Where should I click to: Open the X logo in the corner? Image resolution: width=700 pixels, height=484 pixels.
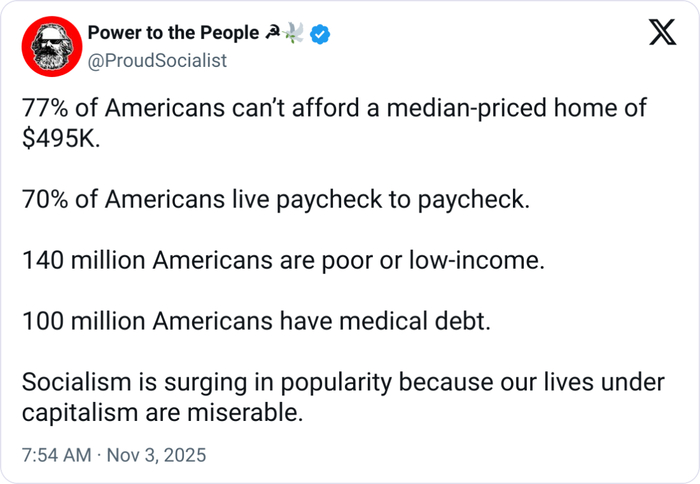point(661,35)
